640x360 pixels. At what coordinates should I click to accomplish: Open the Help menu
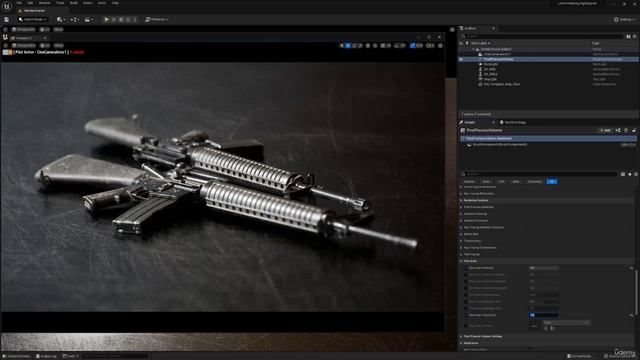[x=115, y=3]
